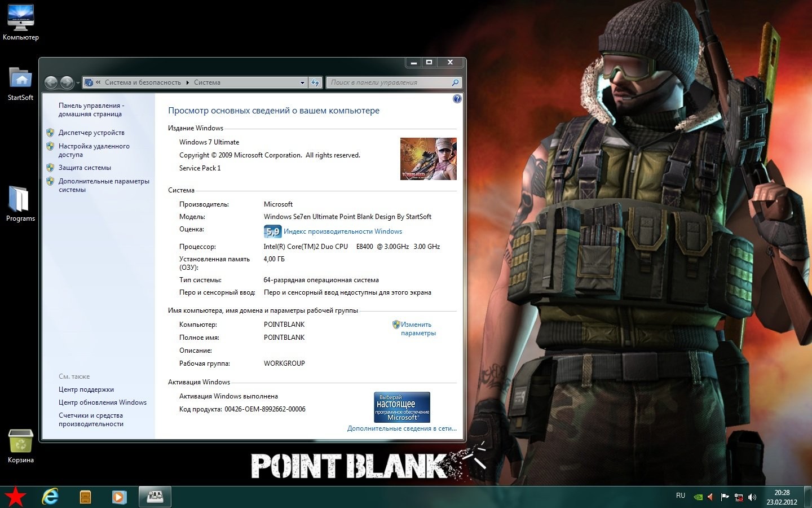Open Настройка удаленного доступа
The image size is (812, 508).
click(94, 150)
